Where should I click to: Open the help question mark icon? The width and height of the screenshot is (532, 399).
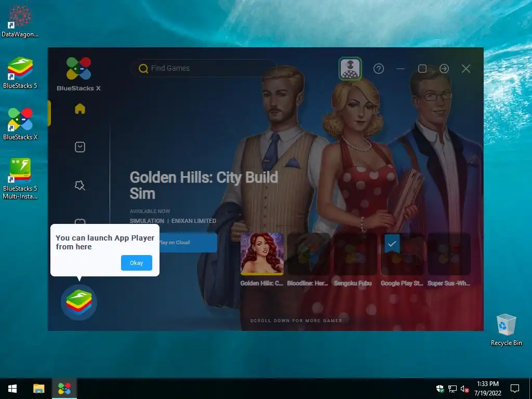click(379, 69)
